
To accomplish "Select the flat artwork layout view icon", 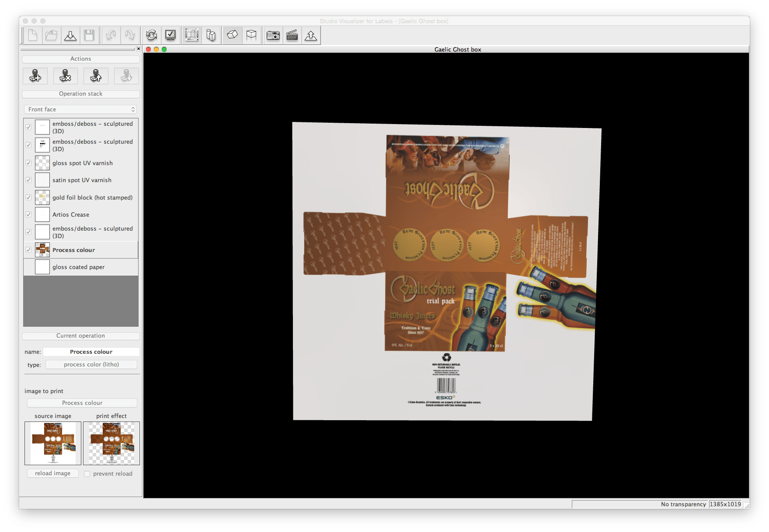I will 192,35.
